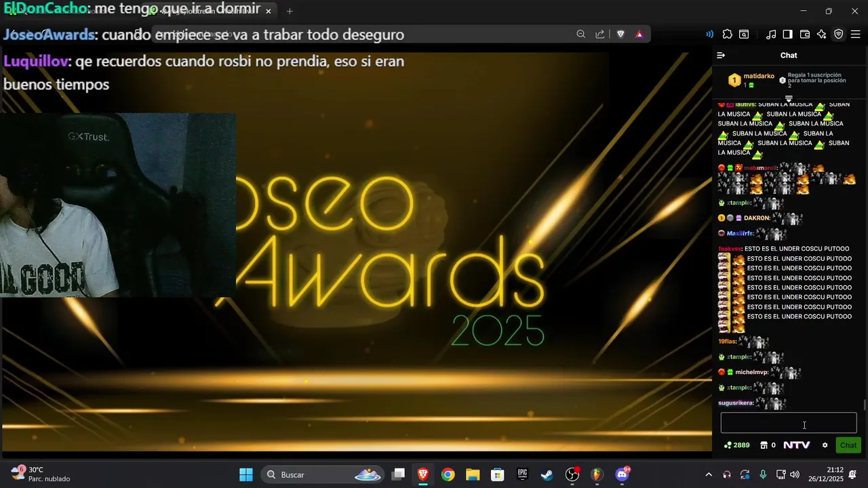Click 'Regala 1 suscripción' leaderboard text

[814, 75]
